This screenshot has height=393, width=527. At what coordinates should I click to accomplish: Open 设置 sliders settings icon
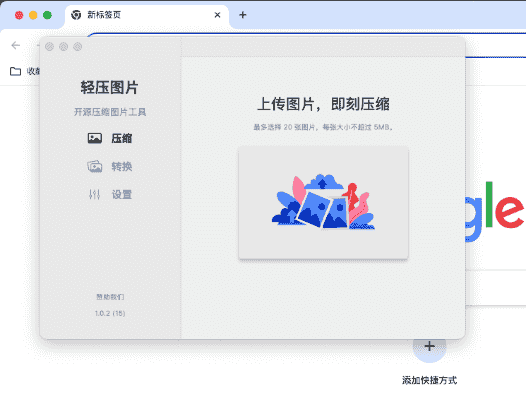[94, 194]
